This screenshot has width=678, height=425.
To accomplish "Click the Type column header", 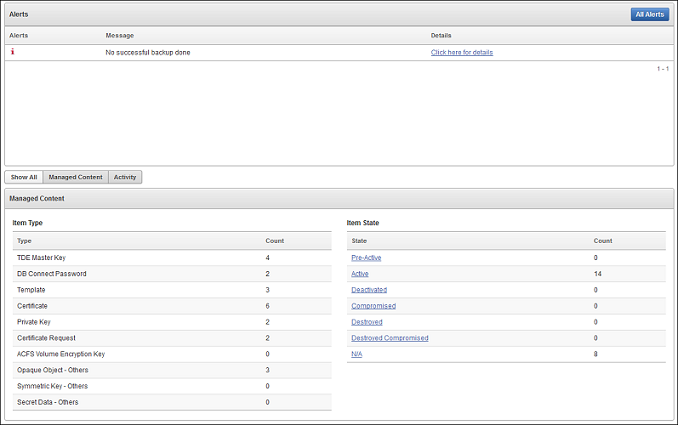I will [x=24, y=241].
